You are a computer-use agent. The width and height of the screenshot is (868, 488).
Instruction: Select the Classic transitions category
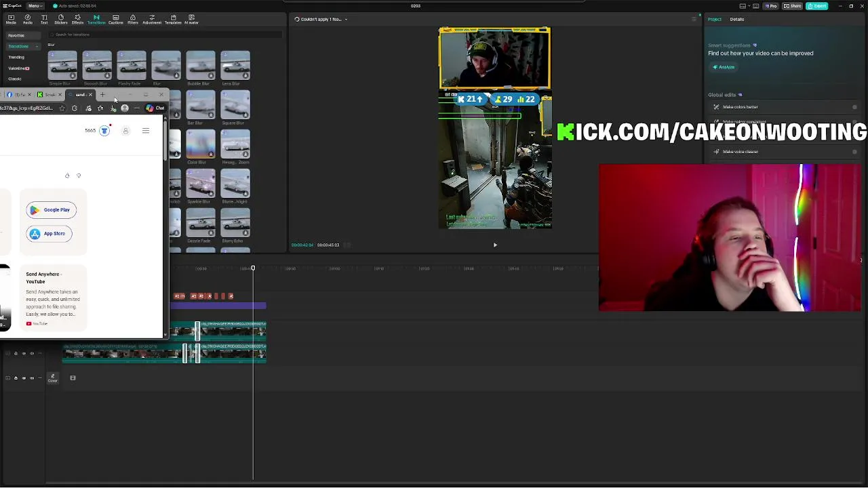pos(15,79)
